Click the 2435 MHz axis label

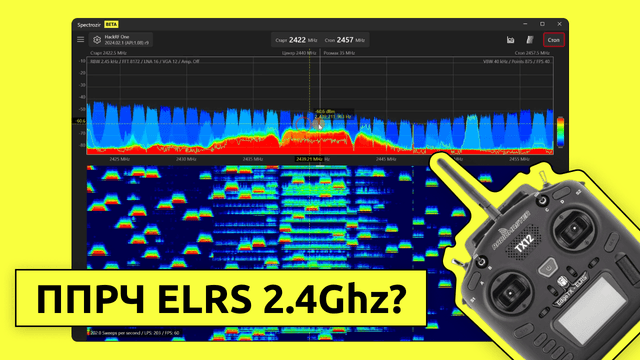253,159
